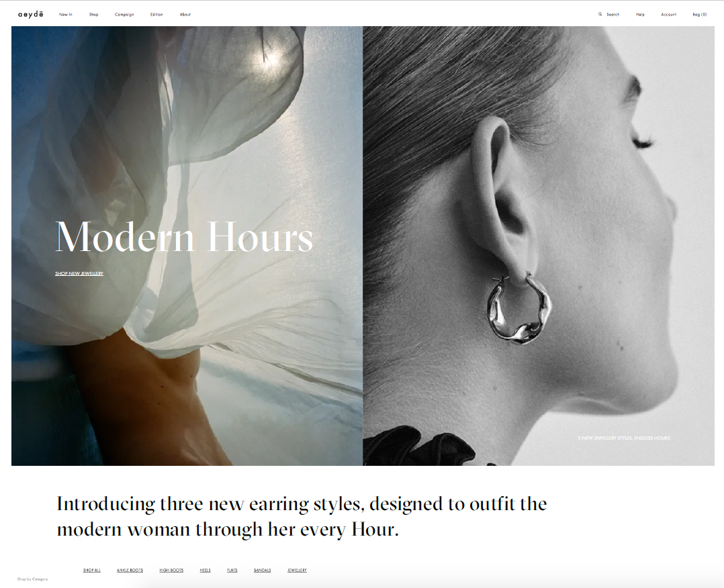Select the Ankle Boots category
The image size is (724, 588).
[x=130, y=570]
